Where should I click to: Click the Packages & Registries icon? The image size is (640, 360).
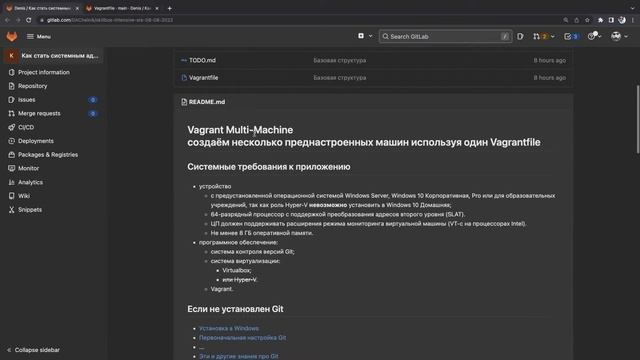(11, 155)
